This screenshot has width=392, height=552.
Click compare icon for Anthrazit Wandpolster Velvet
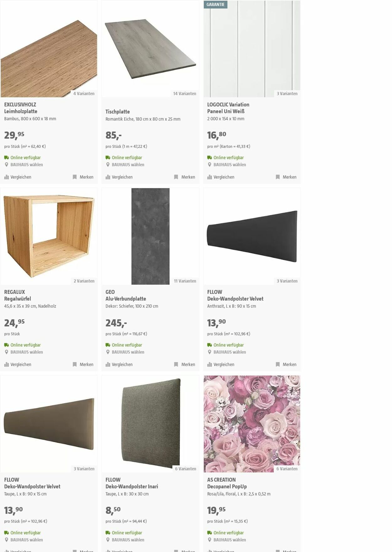pos(209,365)
